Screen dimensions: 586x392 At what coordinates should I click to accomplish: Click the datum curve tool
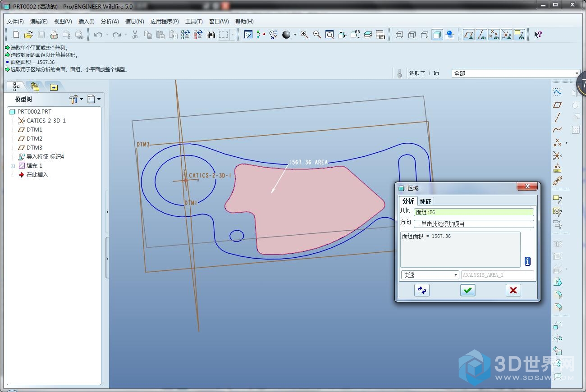[x=558, y=130]
